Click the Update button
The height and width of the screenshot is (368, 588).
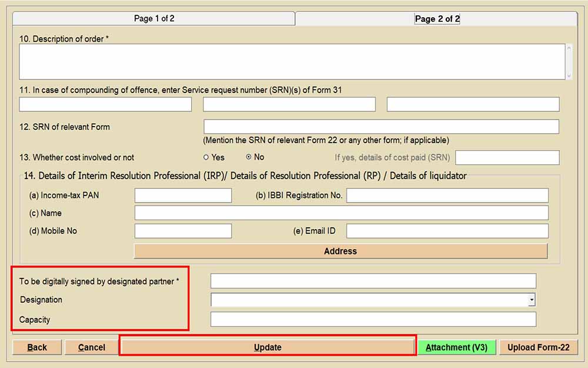point(268,347)
